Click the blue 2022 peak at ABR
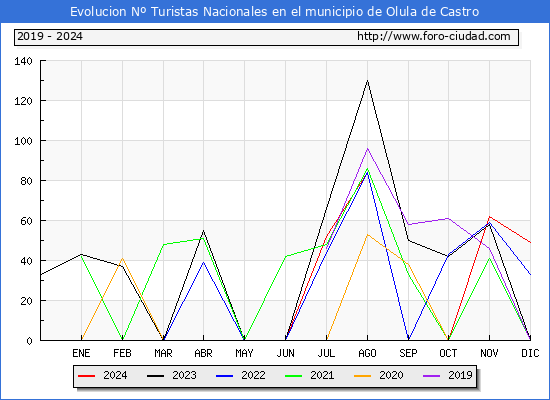This screenshot has height=400, width=550. click(203, 262)
